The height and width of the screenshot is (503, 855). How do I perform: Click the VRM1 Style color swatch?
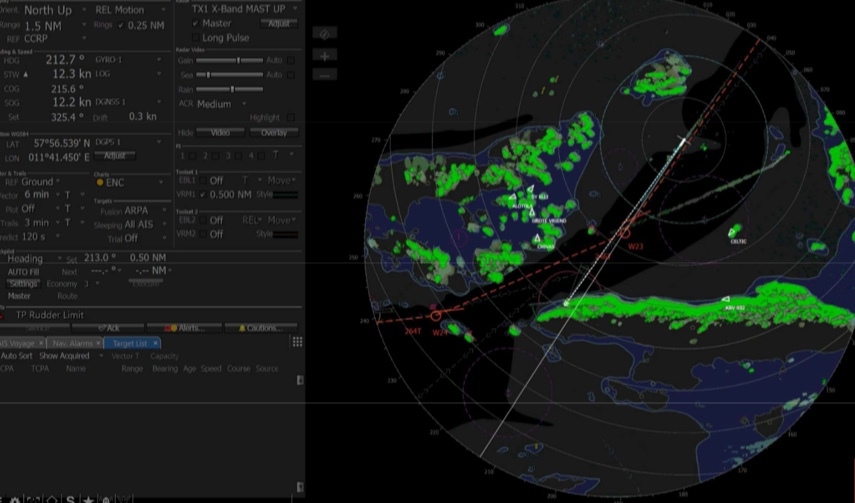286,195
